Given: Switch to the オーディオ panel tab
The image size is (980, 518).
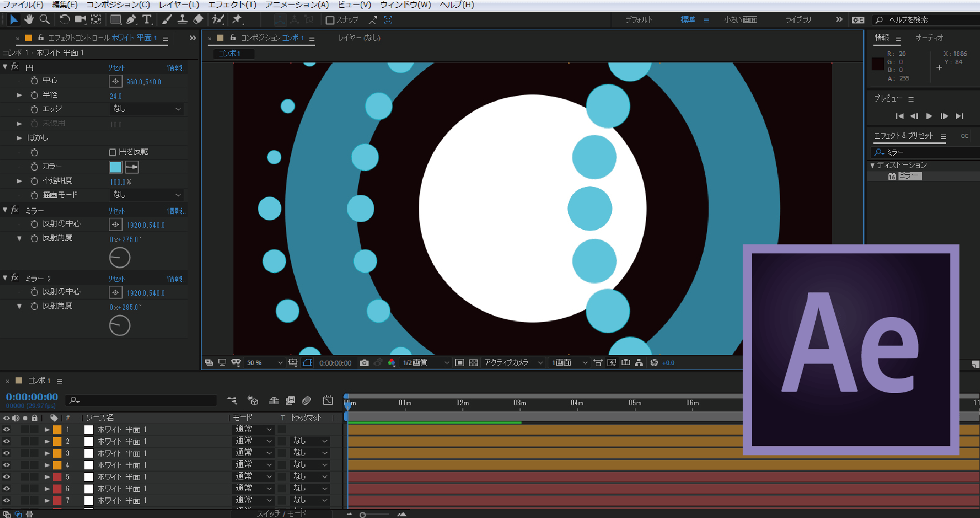Looking at the screenshot, I should pos(929,37).
